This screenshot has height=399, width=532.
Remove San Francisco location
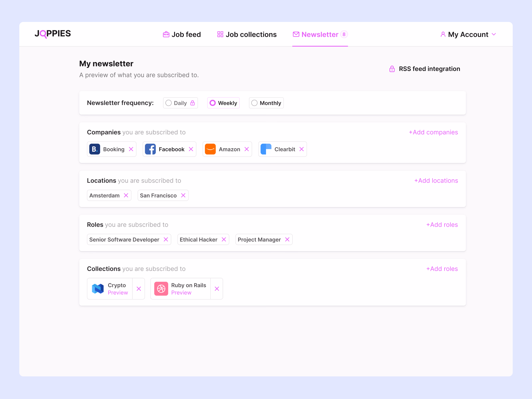[x=183, y=195]
